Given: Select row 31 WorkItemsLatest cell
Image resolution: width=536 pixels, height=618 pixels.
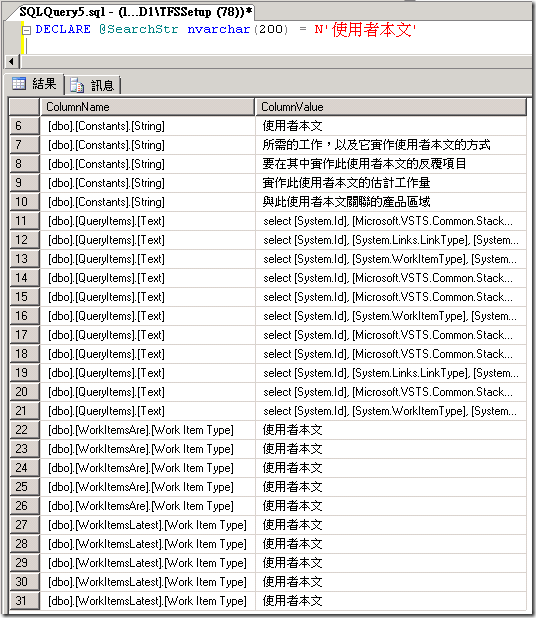Looking at the screenshot, I should click(x=147, y=601).
